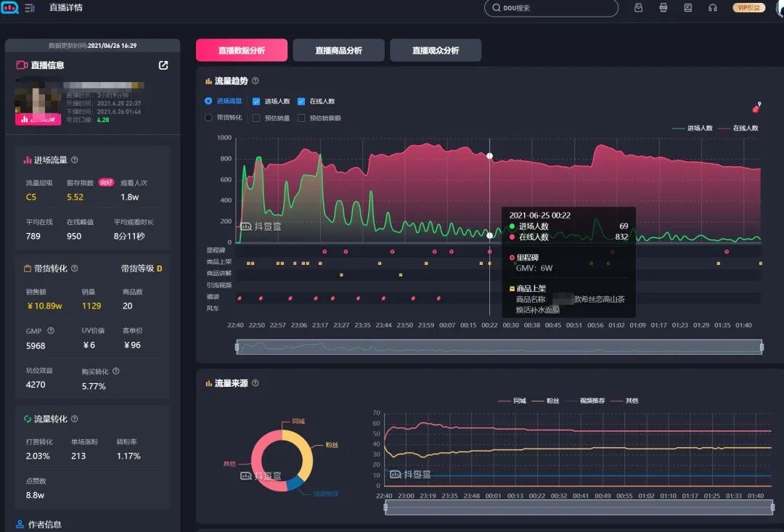784x532 pixels.
Task: Open live room external link icon
Action: coord(163,65)
